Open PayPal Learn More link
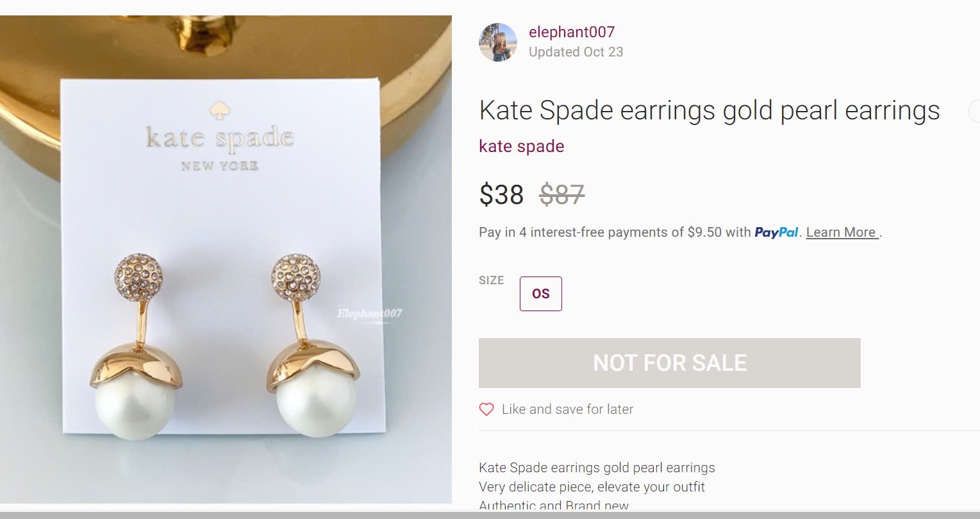Image resolution: width=980 pixels, height=519 pixels. (x=841, y=232)
